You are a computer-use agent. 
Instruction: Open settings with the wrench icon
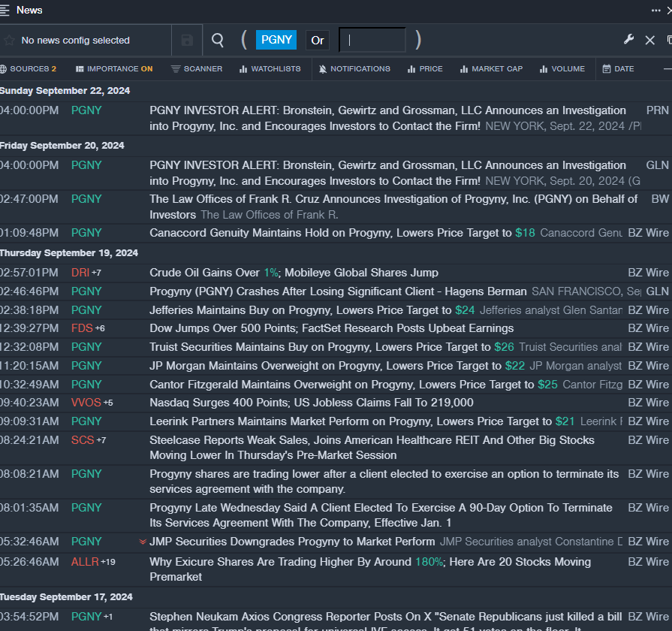click(629, 40)
